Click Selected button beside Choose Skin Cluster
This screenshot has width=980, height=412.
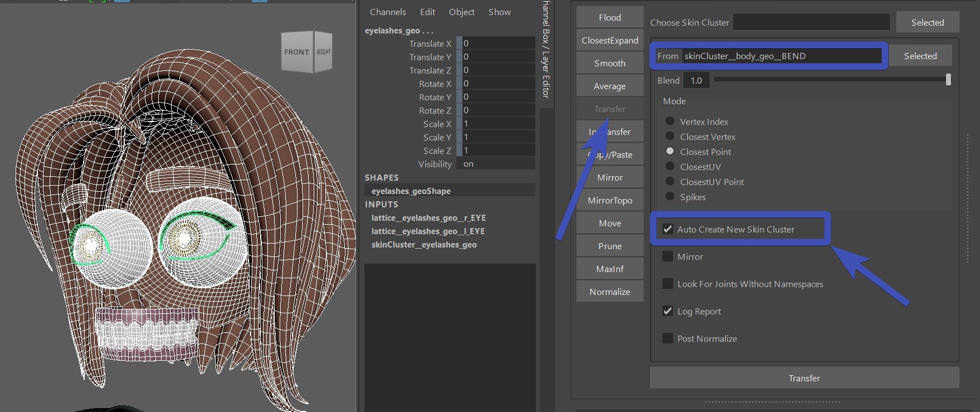tap(928, 22)
